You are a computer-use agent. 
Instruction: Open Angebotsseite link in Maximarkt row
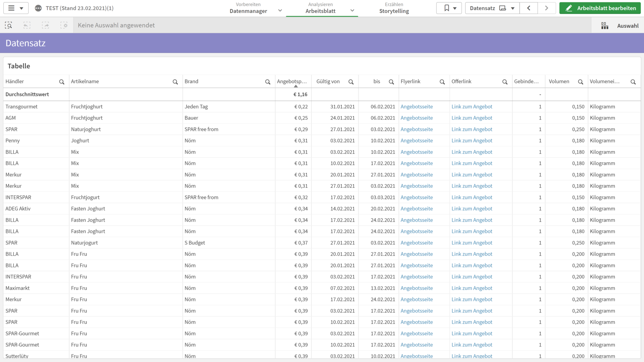(x=417, y=288)
